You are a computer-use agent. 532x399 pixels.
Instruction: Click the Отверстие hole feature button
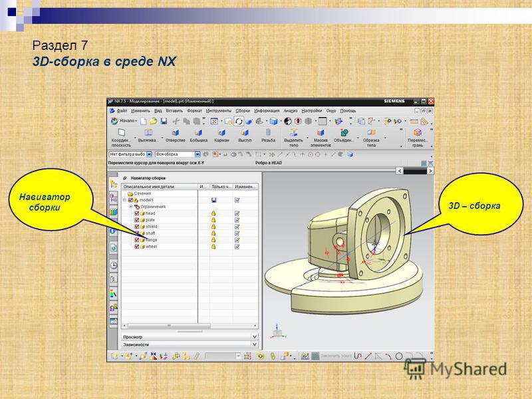(x=176, y=136)
